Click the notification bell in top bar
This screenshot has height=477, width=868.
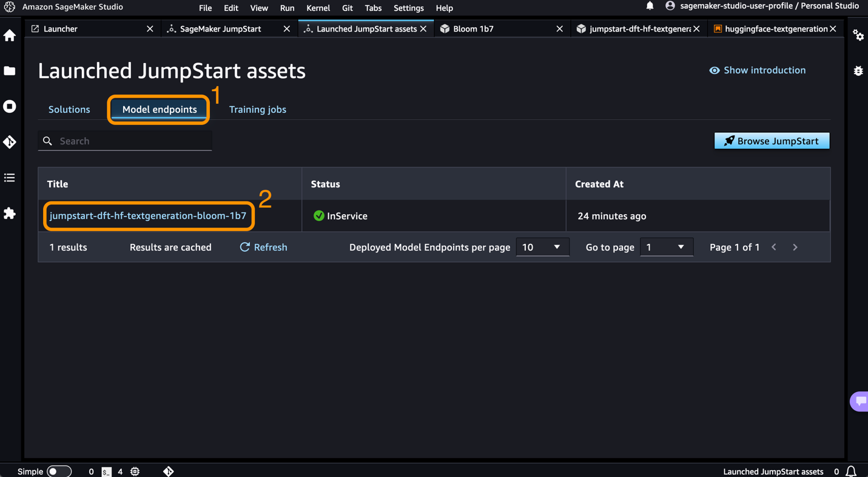(x=650, y=6)
